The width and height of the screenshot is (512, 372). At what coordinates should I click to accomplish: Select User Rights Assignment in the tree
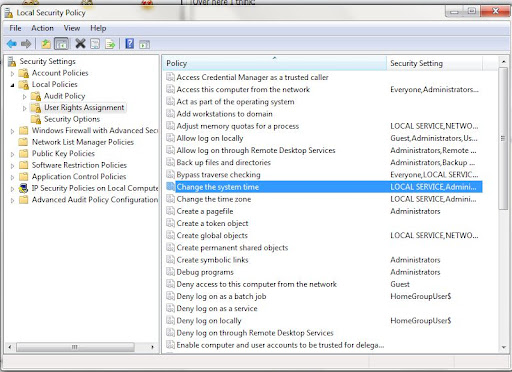tap(84, 107)
